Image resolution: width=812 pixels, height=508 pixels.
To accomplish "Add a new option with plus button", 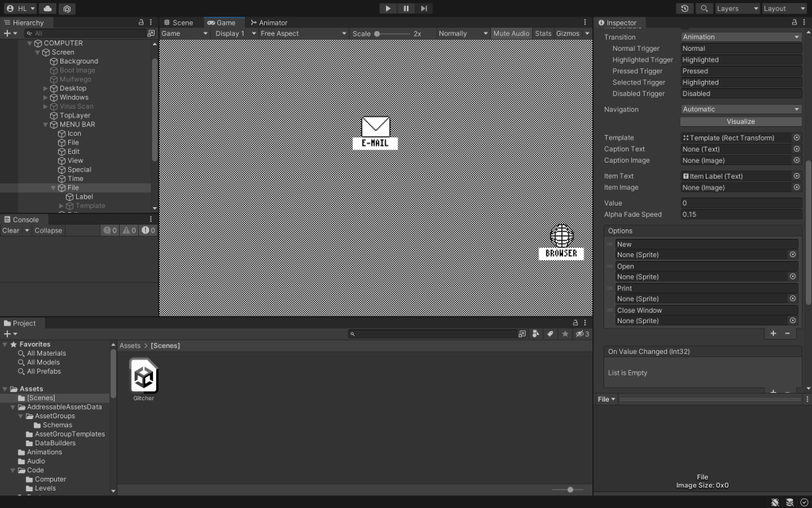I will pos(773,333).
